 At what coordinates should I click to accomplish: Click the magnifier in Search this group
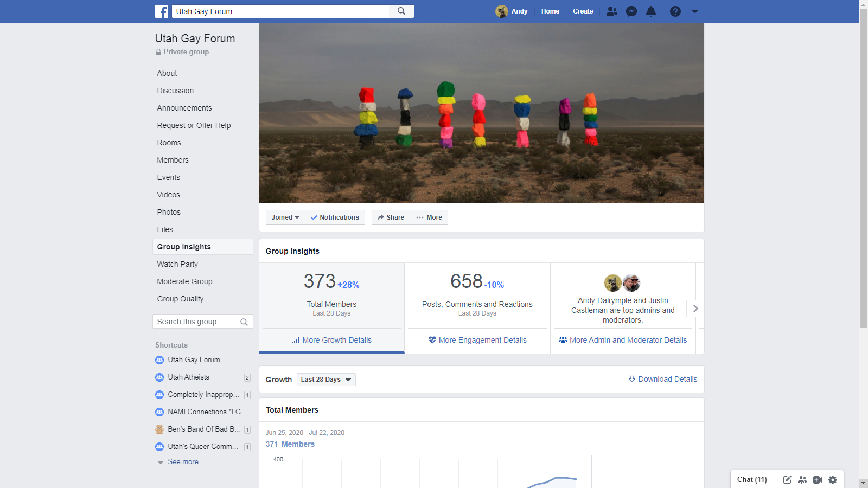point(244,322)
